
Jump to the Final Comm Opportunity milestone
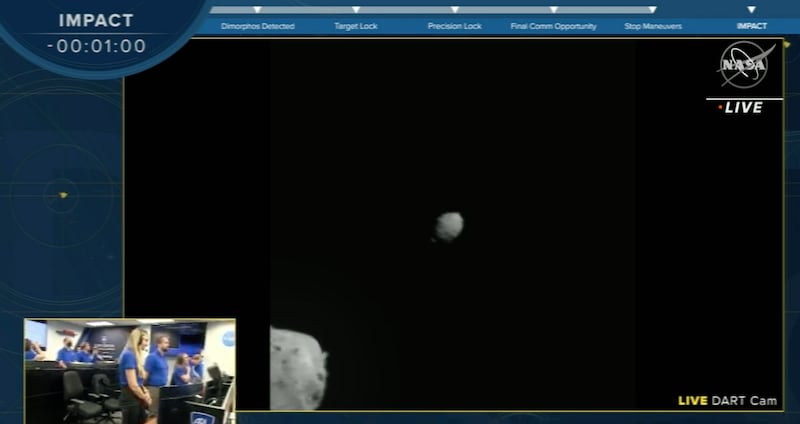553,26
